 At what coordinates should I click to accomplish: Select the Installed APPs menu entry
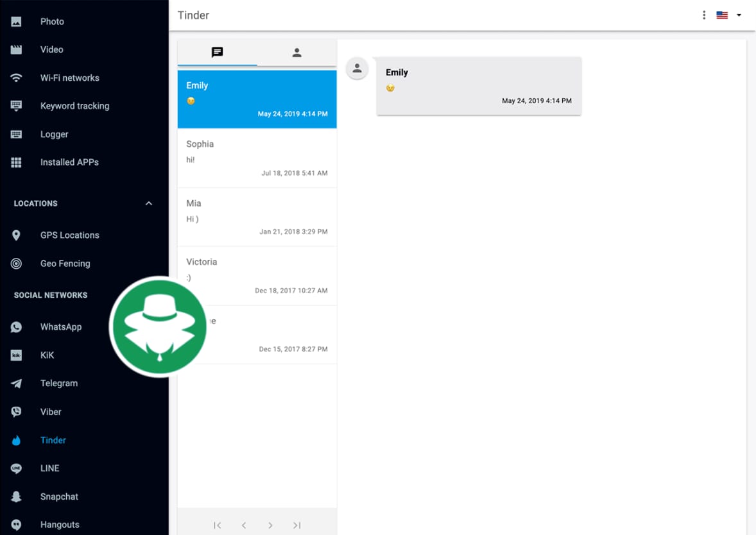[69, 162]
